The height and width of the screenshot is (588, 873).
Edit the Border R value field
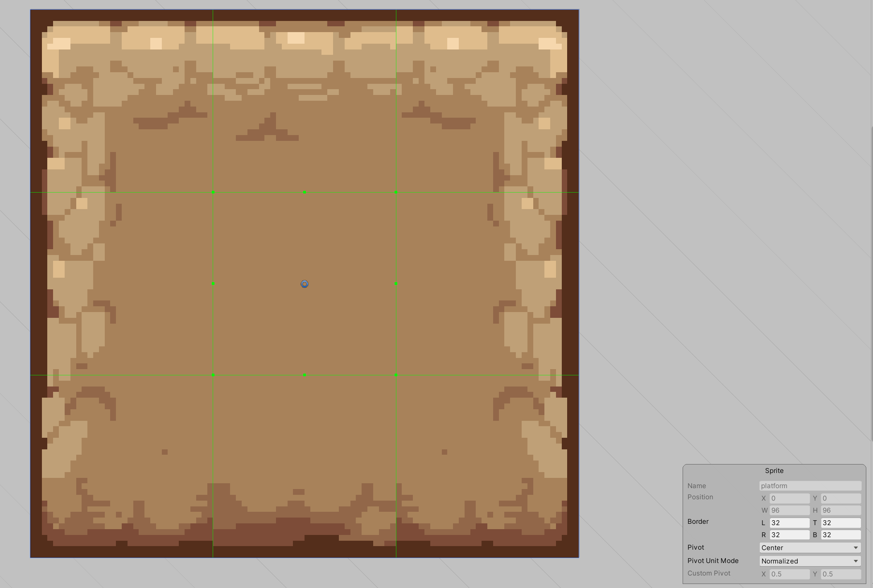click(x=789, y=535)
